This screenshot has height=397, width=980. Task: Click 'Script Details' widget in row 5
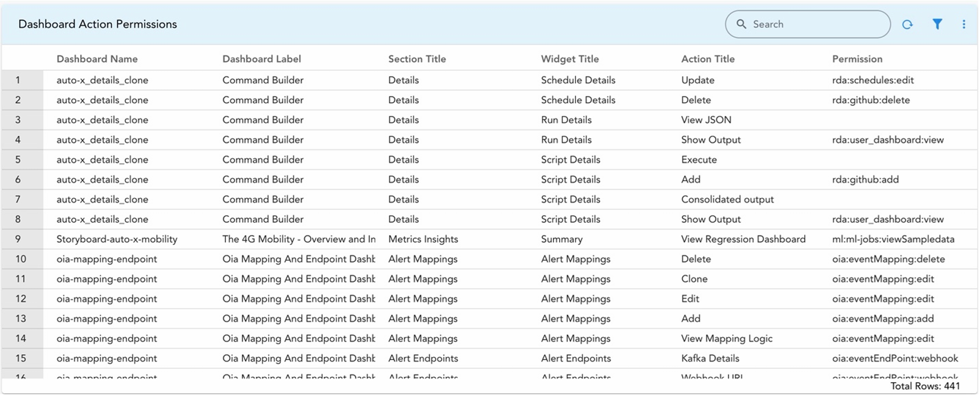point(571,160)
